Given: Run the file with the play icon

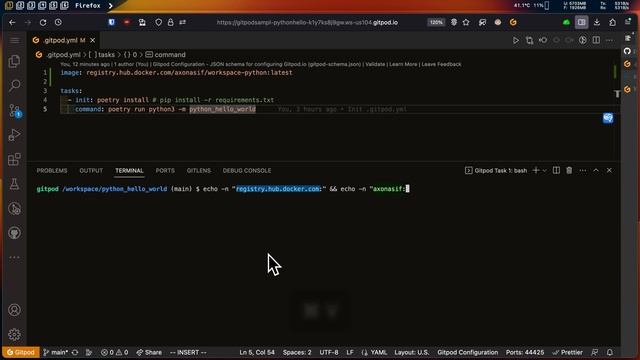Looking at the screenshot, I should [x=516, y=40].
